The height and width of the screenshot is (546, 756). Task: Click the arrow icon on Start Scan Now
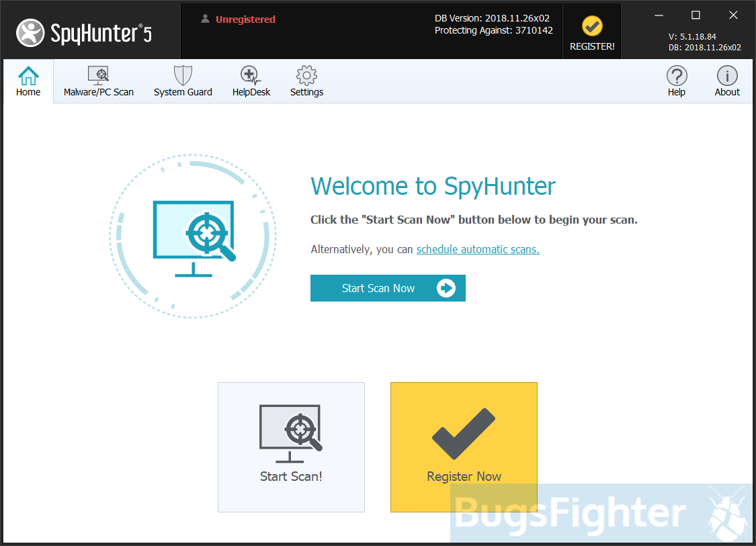(446, 288)
